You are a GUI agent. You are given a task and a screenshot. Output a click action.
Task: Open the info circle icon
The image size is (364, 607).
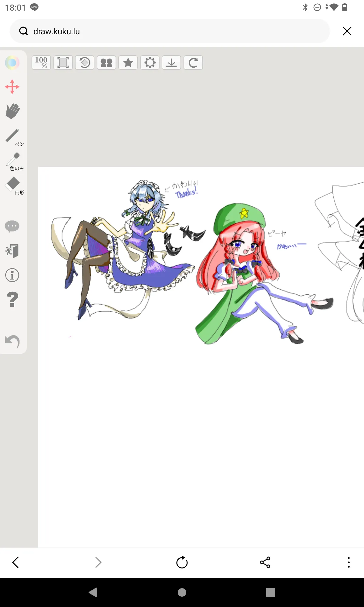12,275
